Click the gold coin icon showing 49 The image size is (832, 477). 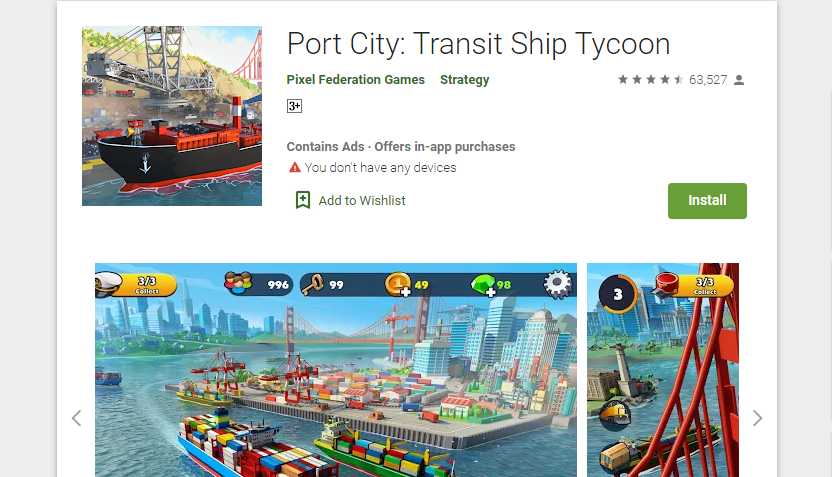coord(398,284)
